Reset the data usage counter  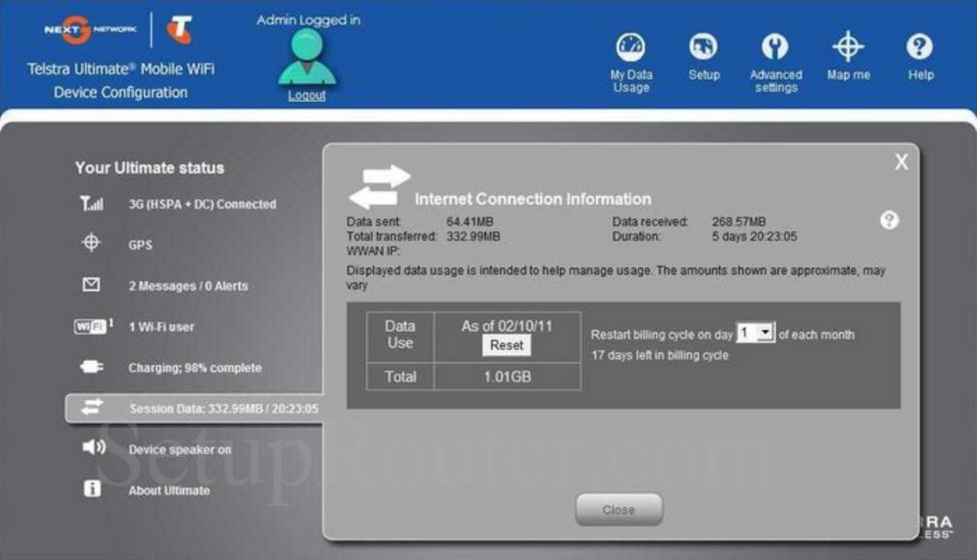click(x=506, y=345)
